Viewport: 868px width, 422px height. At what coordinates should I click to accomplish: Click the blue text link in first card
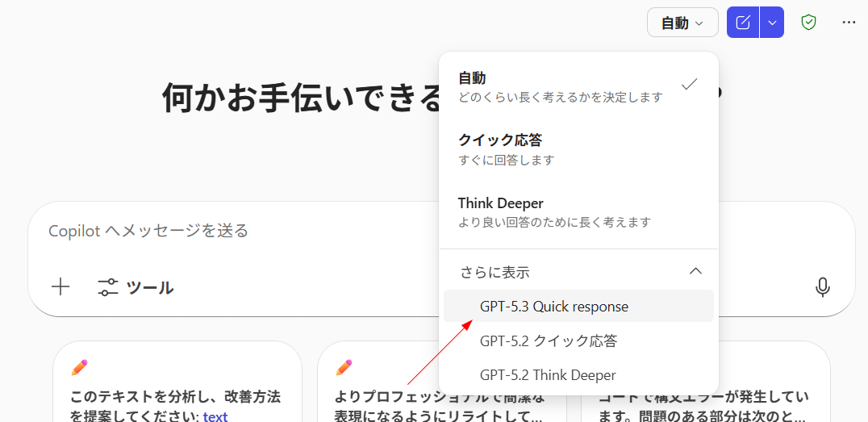pyautogui.click(x=215, y=416)
